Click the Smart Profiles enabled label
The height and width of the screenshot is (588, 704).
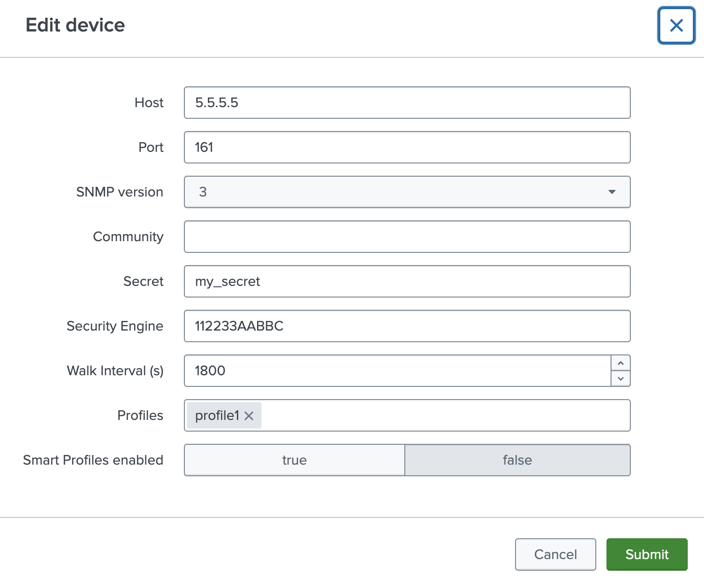pos(93,460)
